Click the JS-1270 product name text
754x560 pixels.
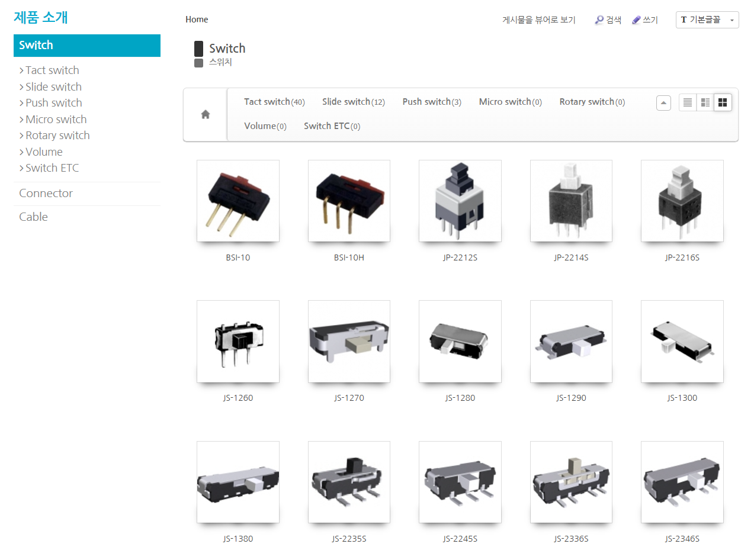[x=349, y=398]
